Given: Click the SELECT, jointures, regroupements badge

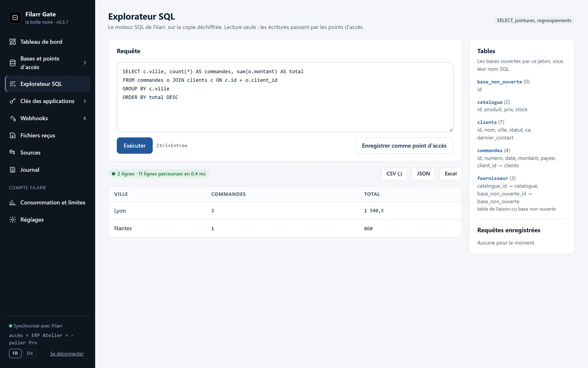Looking at the screenshot, I should point(534,21).
